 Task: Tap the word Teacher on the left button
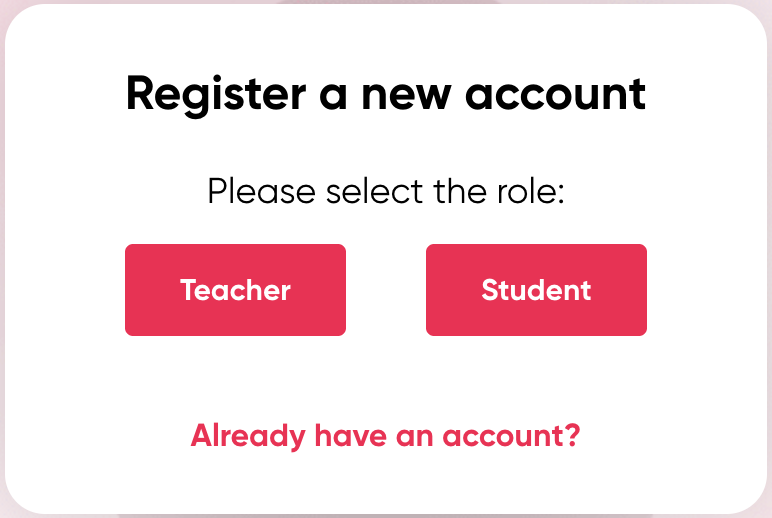coord(235,290)
